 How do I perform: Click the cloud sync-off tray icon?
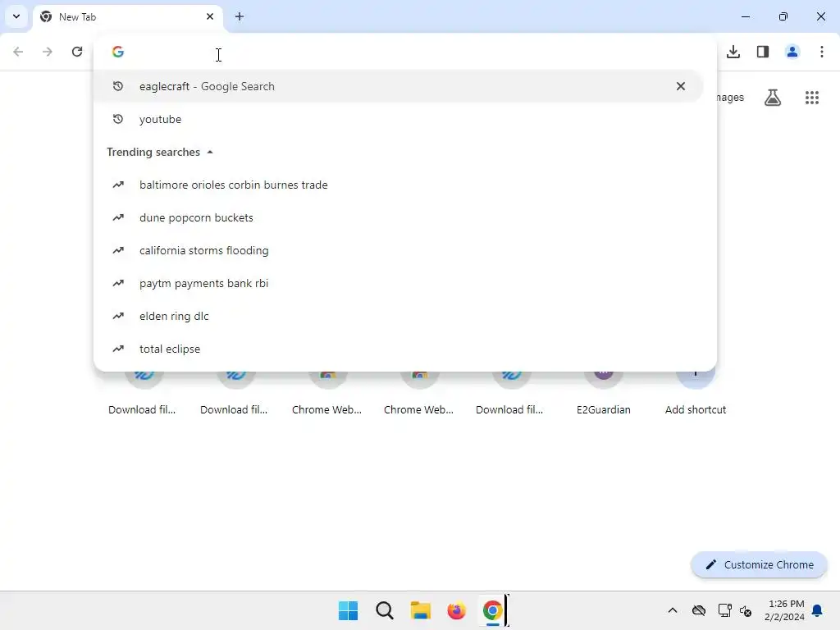click(x=699, y=610)
